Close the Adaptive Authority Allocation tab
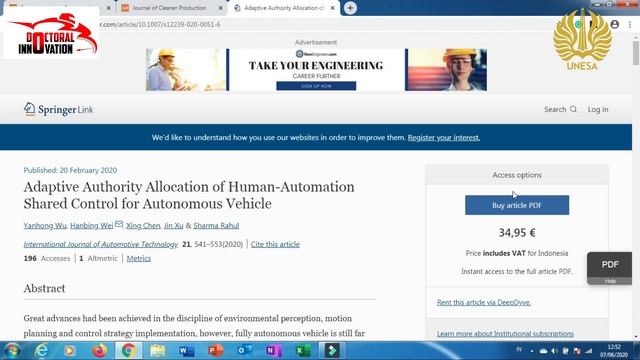 [333, 8]
